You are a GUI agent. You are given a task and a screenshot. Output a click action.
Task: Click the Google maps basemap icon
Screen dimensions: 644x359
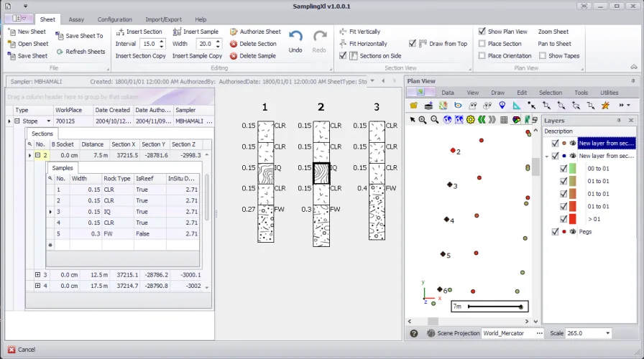[x=443, y=106]
